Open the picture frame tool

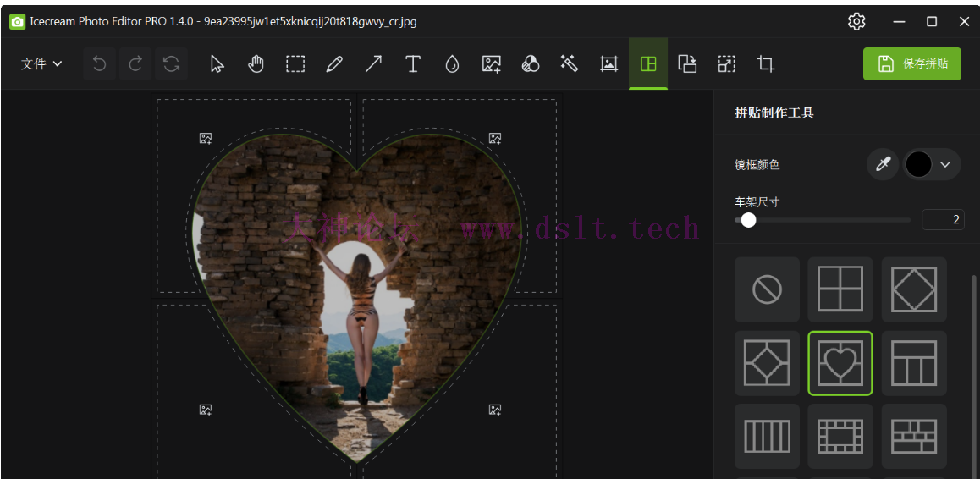[x=608, y=63]
